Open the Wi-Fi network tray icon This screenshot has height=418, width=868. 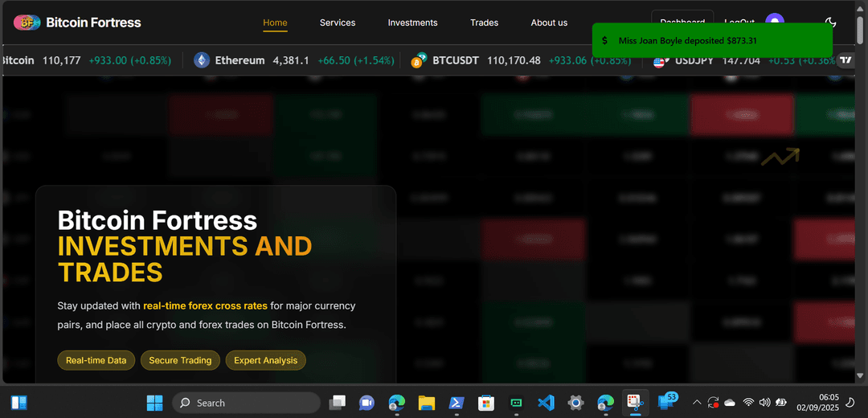(x=748, y=403)
